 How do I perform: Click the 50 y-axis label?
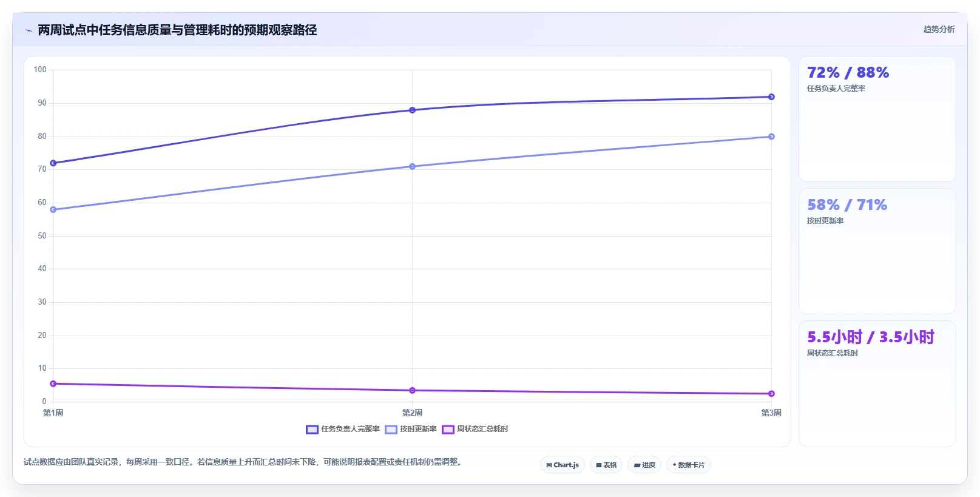42,236
